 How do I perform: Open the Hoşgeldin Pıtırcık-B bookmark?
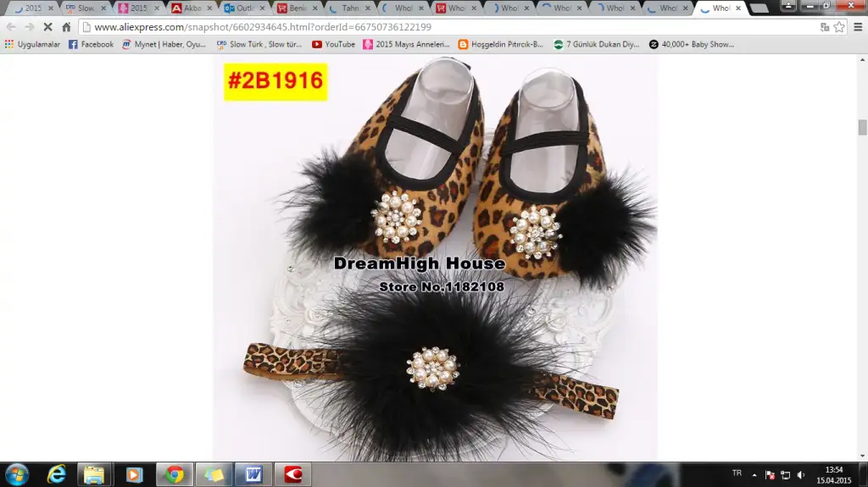click(x=501, y=44)
